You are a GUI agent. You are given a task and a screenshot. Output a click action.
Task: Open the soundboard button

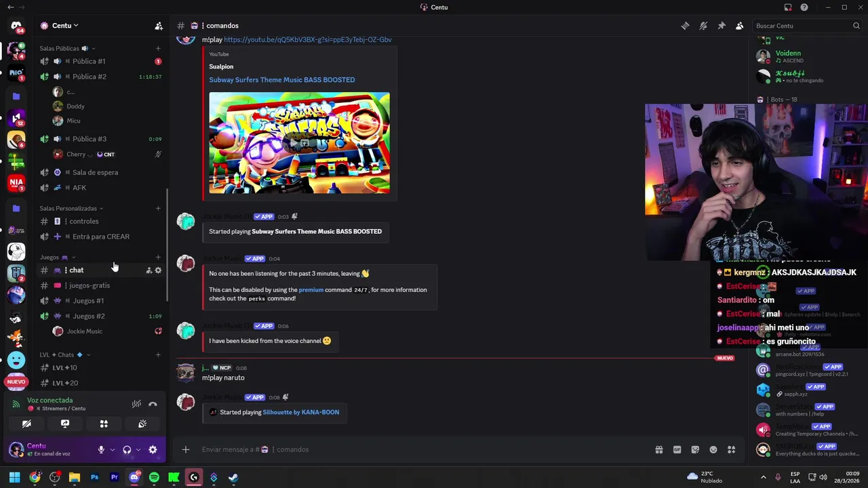[x=142, y=424]
